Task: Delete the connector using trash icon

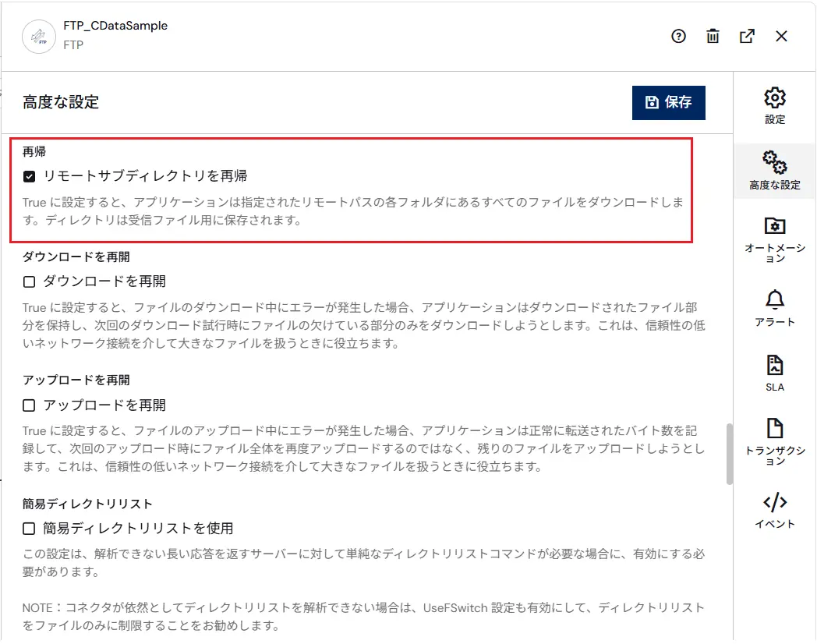Action: [x=713, y=37]
